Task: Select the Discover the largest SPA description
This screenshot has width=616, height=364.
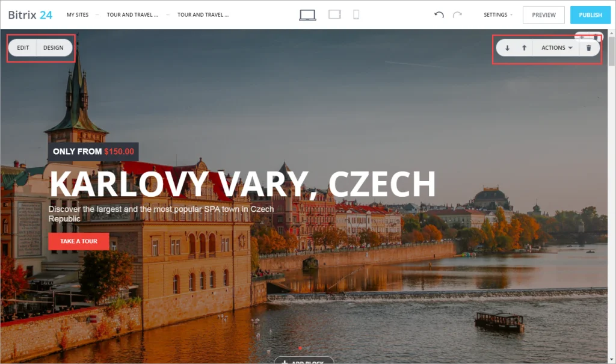Action: coord(161,214)
